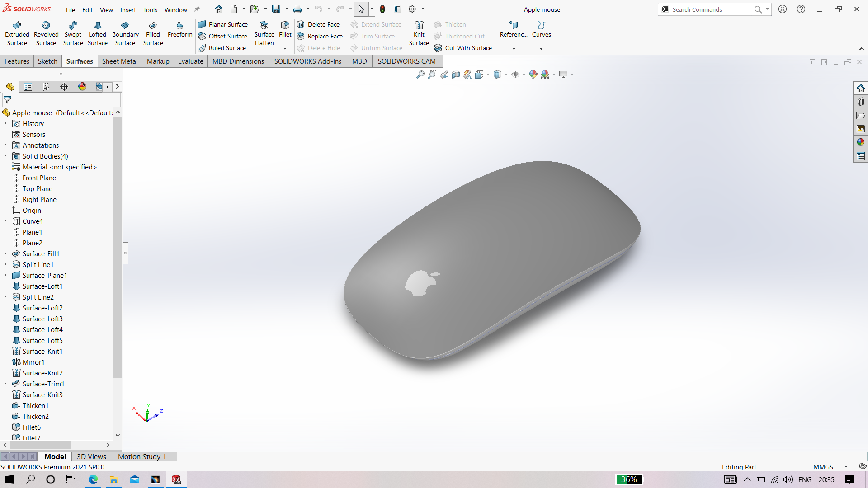Viewport: 868px width, 488px height.
Task: Select the Lofted Surface tool
Action: pos(97,33)
